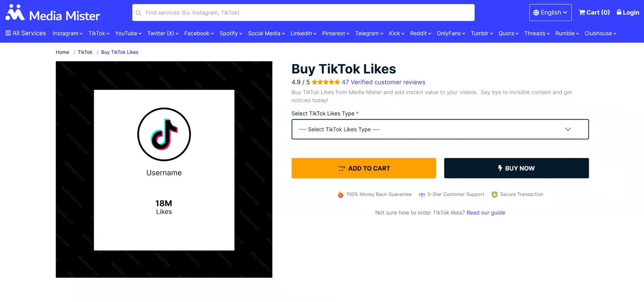Click the 5-Star Customer Support icon
This screenshot has width=644, height=302.
point(422,194)
